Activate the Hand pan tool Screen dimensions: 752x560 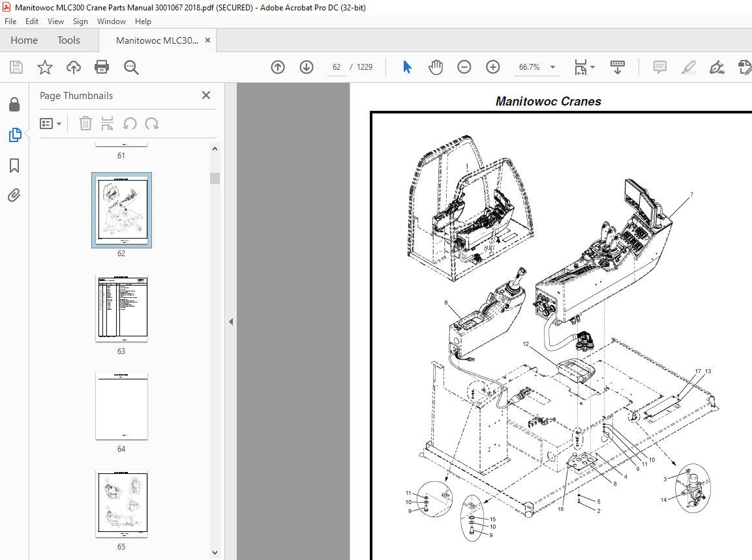[x=436, y=67]
